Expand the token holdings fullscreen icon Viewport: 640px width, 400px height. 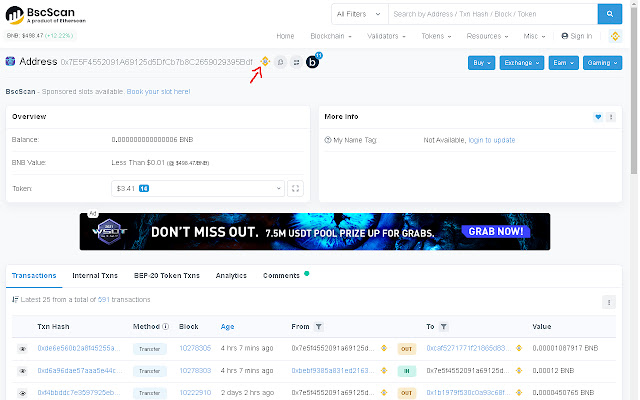click(x=296, y=189)
